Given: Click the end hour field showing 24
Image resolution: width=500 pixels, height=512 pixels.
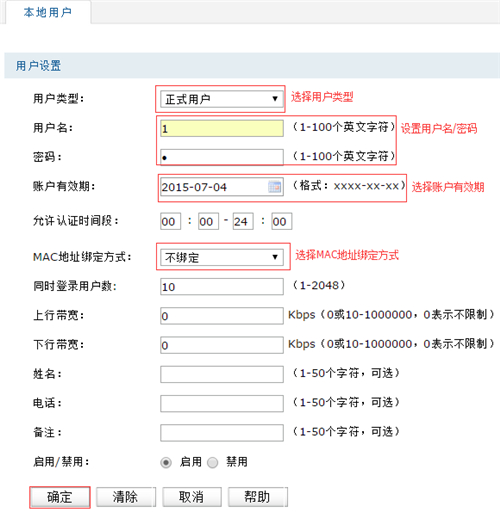Looking at the screenshot, I should click(243, 221).
